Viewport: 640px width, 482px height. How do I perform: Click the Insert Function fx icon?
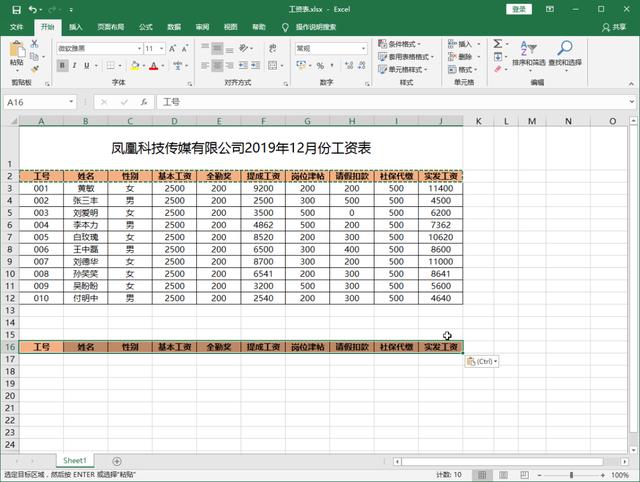[143, 102]
